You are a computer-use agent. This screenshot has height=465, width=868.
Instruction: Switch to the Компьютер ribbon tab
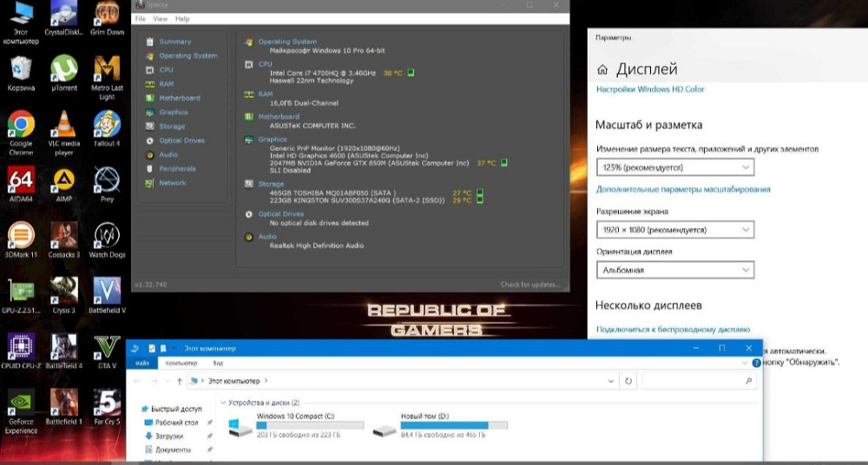pyautogui.click(x=181, y=363)
